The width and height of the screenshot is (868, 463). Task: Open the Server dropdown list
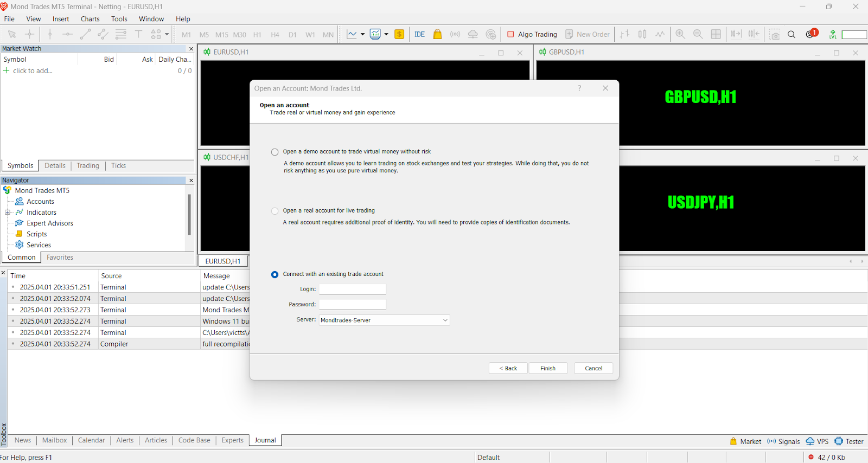click(x=445, y=320)
